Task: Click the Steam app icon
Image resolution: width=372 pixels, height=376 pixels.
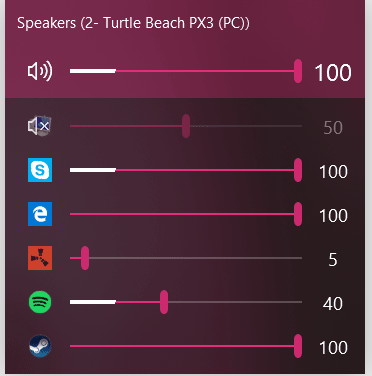Action: 40,346
